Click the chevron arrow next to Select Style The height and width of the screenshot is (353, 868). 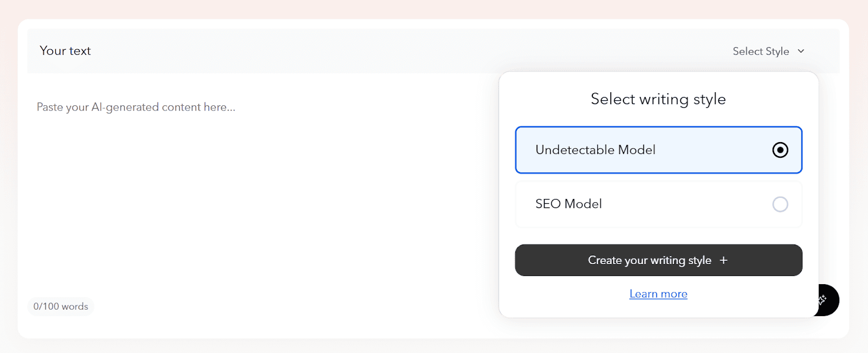(x=801, y=51)
